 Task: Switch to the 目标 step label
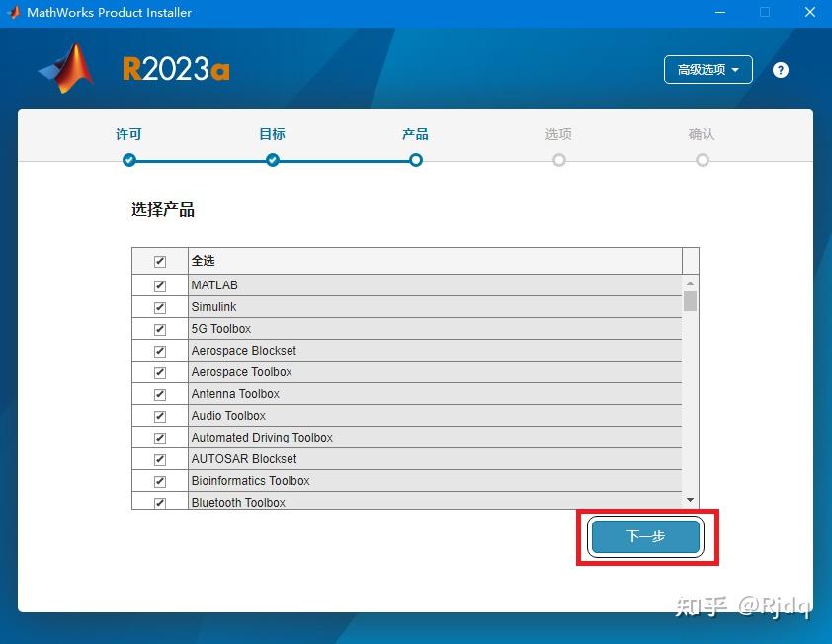pos(272,134)
